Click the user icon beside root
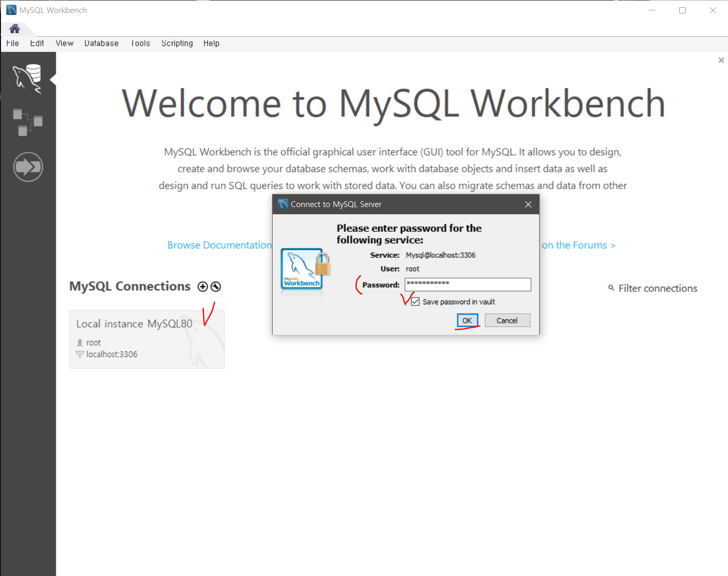The width and height of the screenshot is (728, 576). [80, 343]
